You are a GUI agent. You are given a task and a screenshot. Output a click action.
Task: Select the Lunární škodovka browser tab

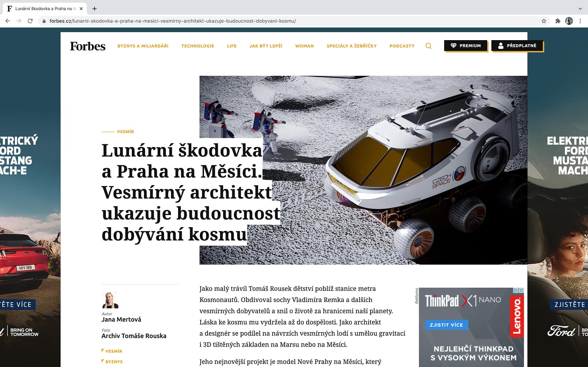click(44, 9)
